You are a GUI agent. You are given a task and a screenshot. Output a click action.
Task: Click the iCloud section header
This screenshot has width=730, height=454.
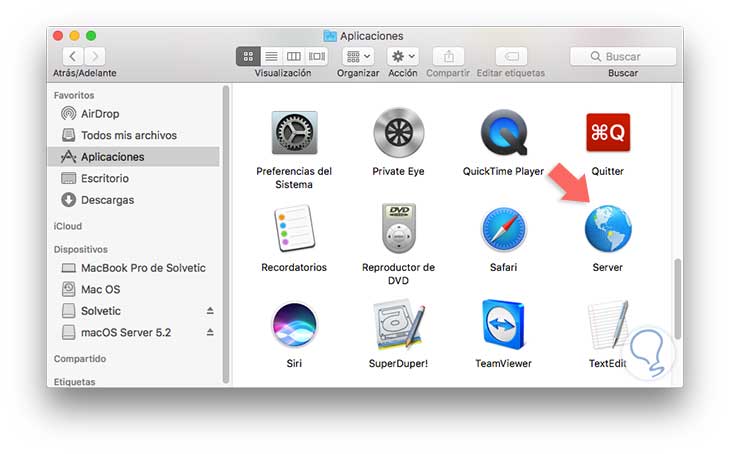click(68, 226)
